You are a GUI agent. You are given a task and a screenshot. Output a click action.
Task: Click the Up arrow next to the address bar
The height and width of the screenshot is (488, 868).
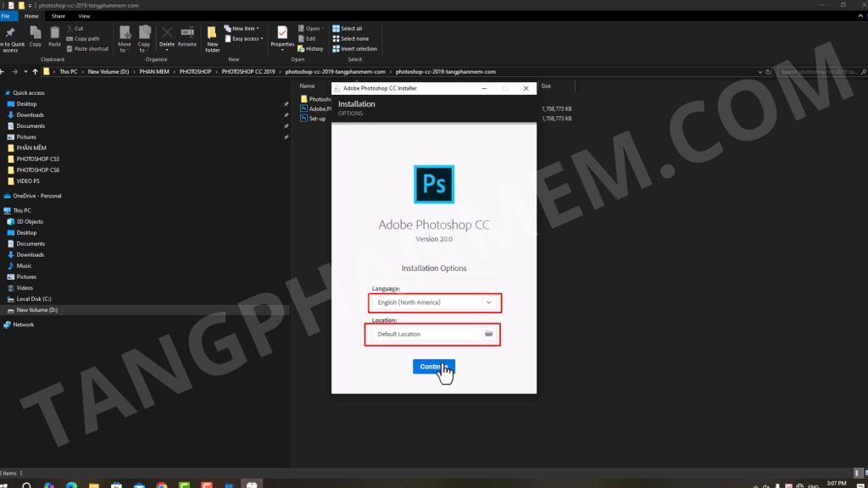(x=35, y=72)
